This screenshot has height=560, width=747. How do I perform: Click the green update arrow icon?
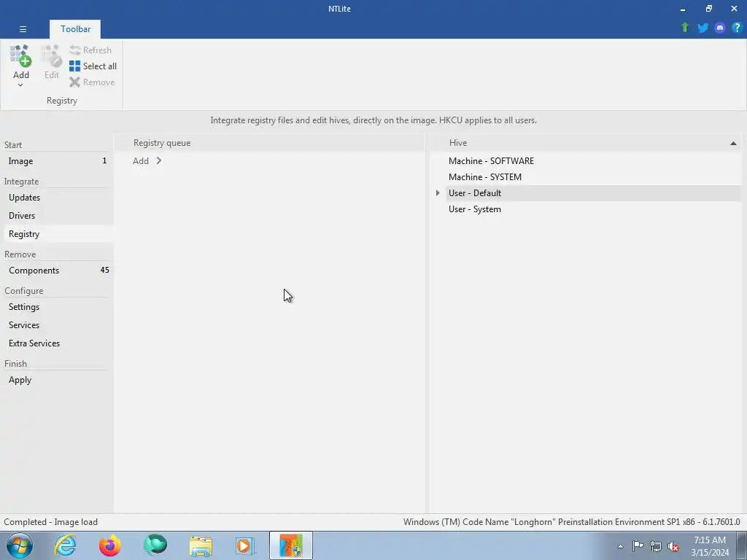[x=685, y=28]
